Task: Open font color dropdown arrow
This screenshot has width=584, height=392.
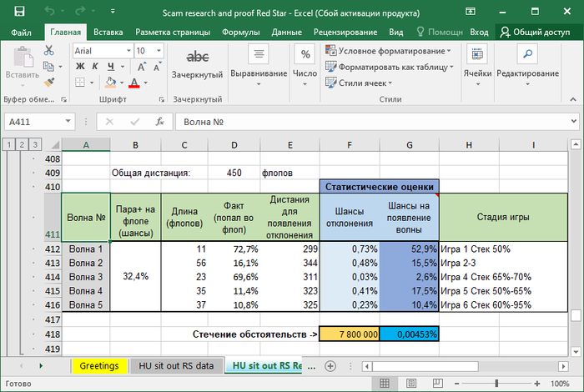Action: point(146,83)
